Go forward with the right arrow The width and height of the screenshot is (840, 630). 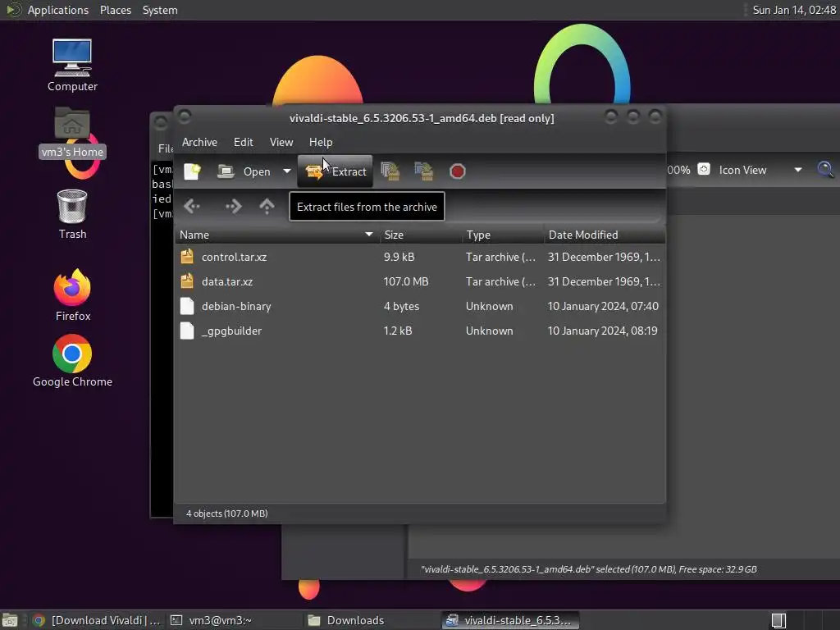pyautogui.click(x=233, y=206)
